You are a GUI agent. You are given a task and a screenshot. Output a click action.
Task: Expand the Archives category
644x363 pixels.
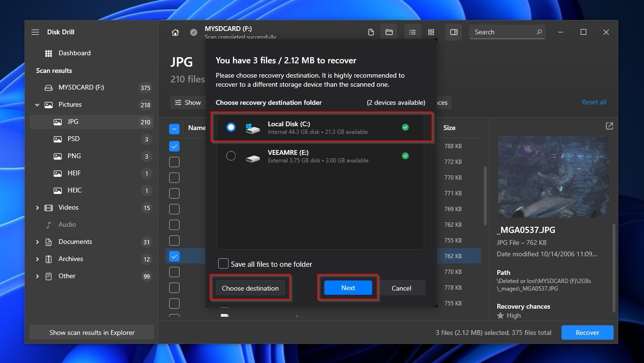[37, 259]
